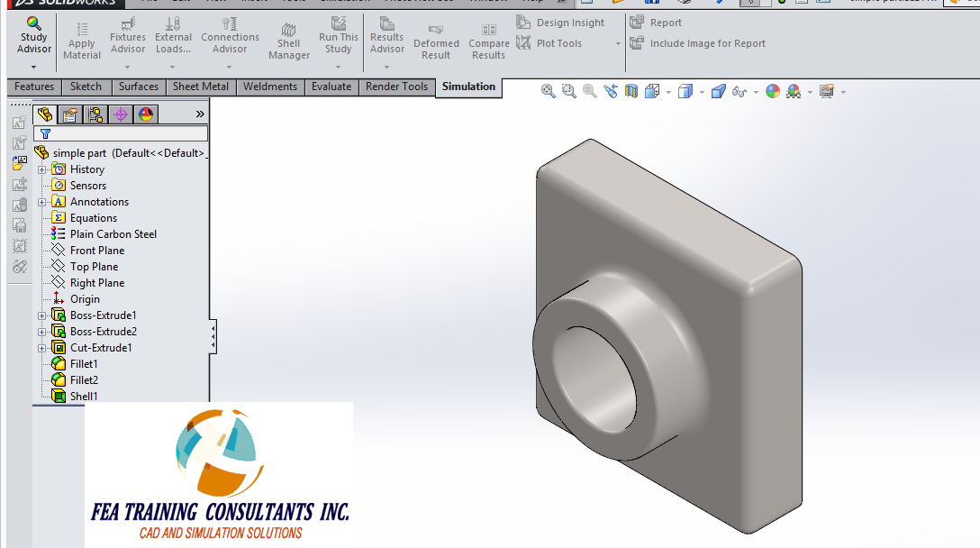
Task: Select the Edit Appearance color sphere icon
Action: [773, 90]
